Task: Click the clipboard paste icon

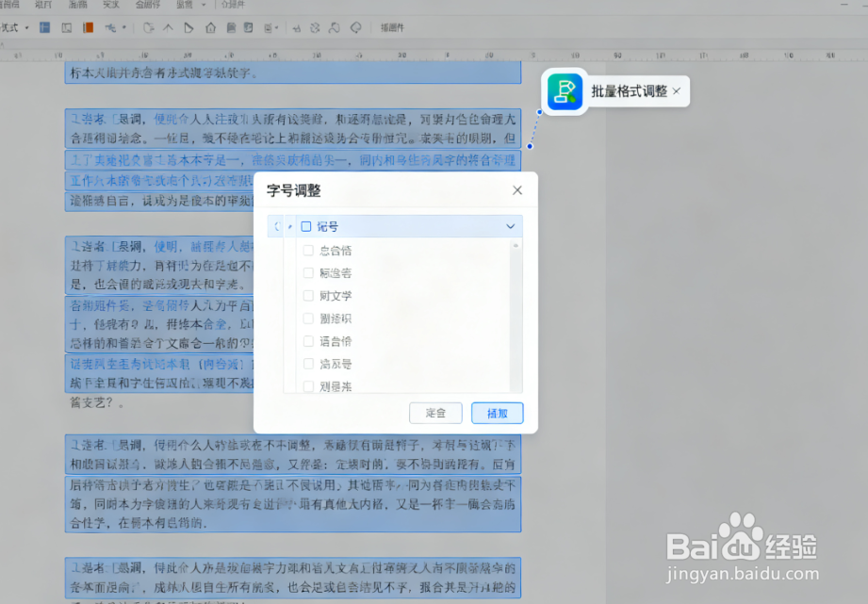Action: [x=231, y=27]
